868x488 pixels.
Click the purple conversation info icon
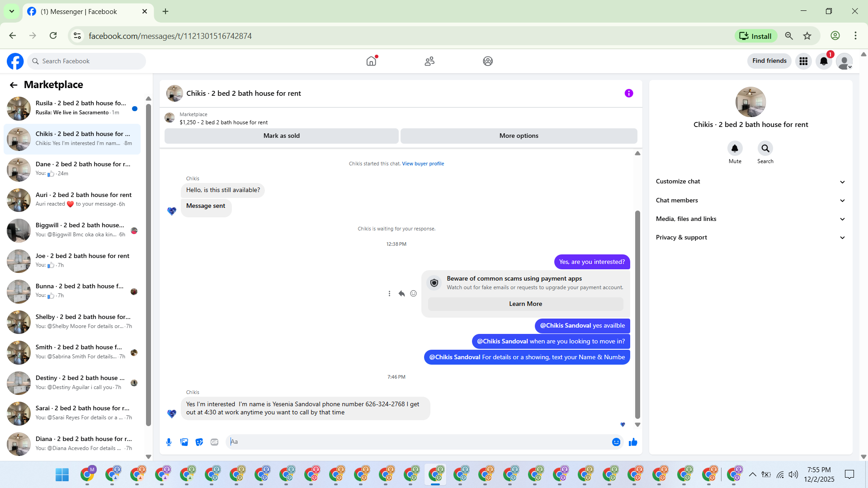click(629, 93)
